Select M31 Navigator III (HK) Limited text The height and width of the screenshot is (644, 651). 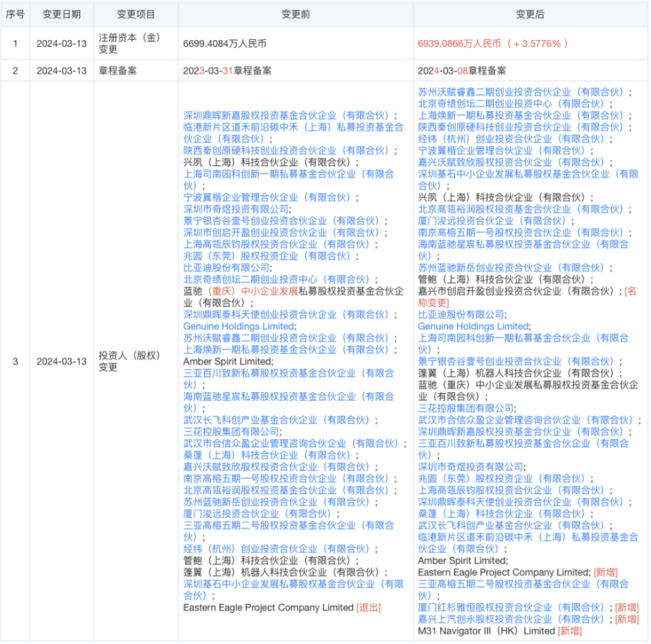pos(486,631)
